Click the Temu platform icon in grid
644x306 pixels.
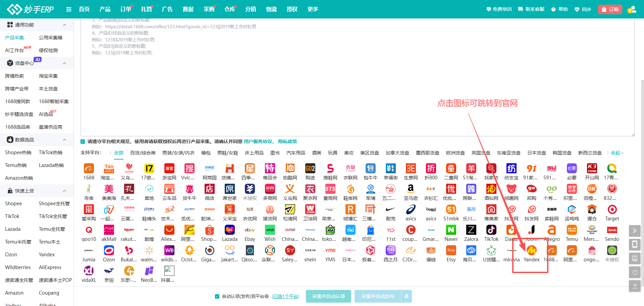pos(572,230)
